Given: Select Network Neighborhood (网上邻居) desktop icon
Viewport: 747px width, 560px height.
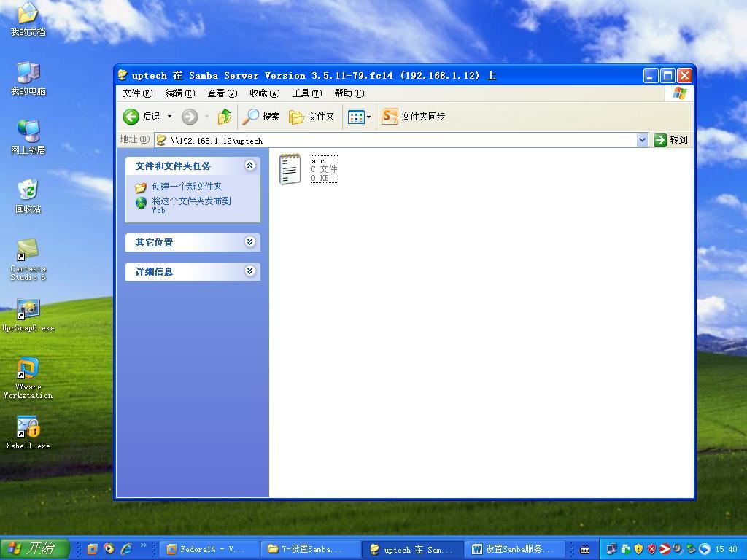Looking at the screenshot, I should [28, 138].
